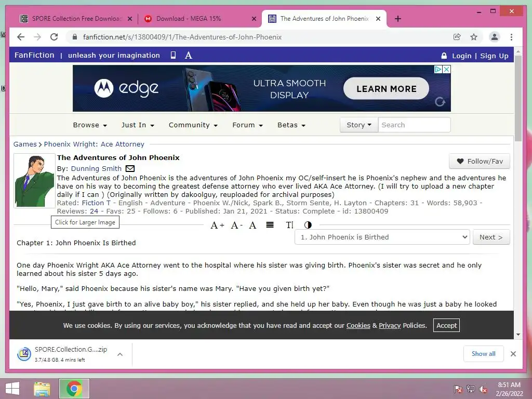Open Windows Start menu
Viewport: 532px width, 399px height.
[12, 389]
